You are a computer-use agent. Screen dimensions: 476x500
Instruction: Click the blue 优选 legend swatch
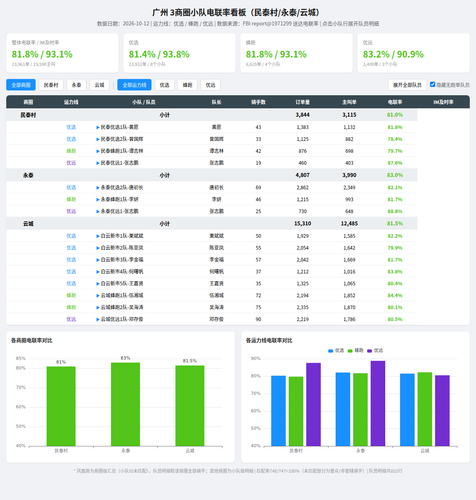pyautogui.click(x=331, y=351)
